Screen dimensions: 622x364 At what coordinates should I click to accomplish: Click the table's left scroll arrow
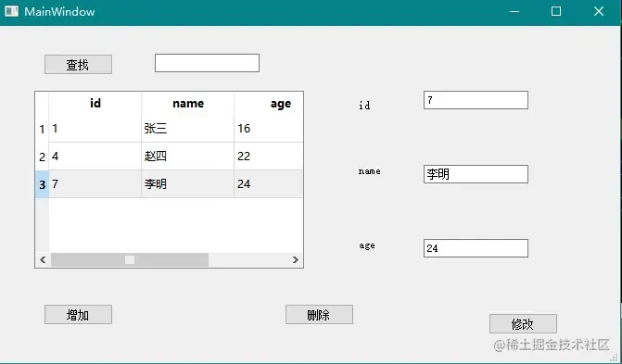pos(43,259)
